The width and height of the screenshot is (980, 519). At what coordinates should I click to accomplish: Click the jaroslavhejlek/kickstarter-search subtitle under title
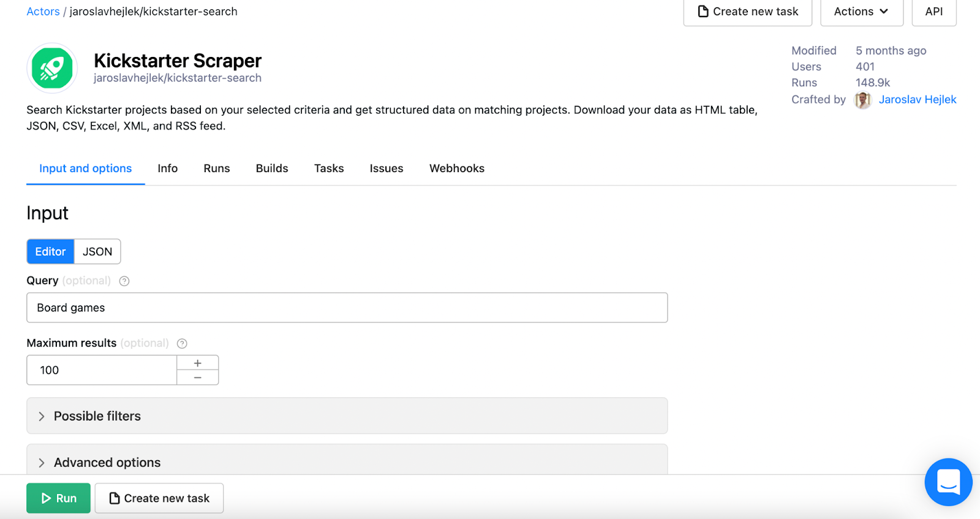pos(178,78)
